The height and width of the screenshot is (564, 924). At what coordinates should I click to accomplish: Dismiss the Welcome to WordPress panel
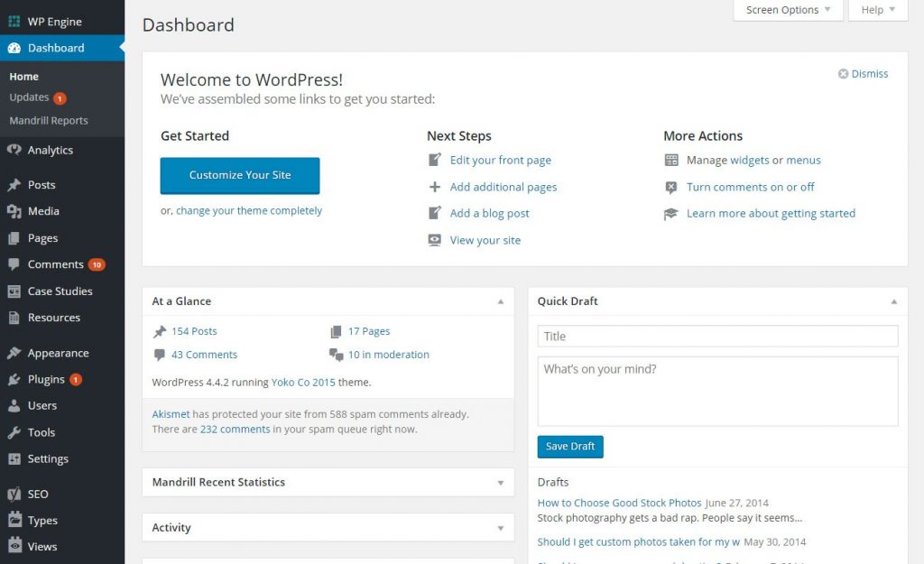point(863,74)
